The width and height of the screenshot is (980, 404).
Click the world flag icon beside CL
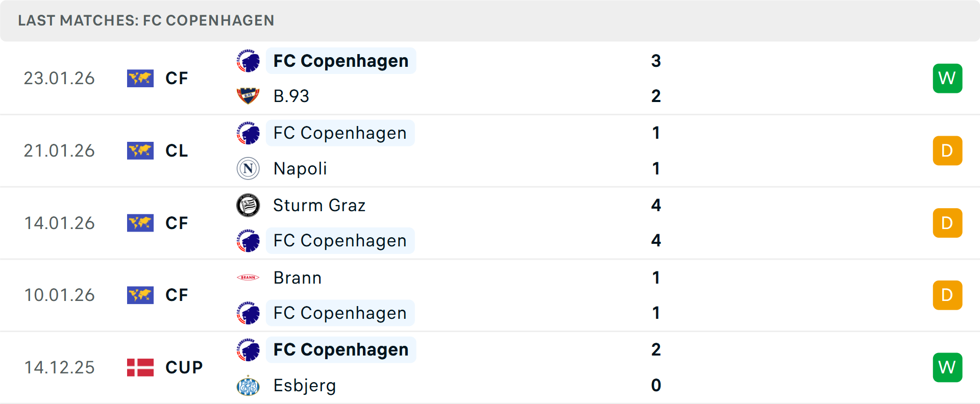140,150
